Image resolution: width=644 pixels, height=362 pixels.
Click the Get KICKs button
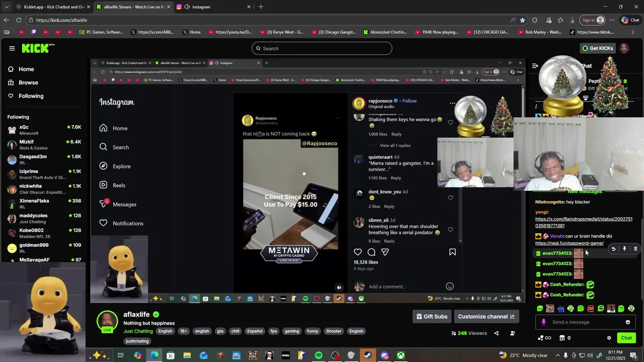[x=598, y=48]
